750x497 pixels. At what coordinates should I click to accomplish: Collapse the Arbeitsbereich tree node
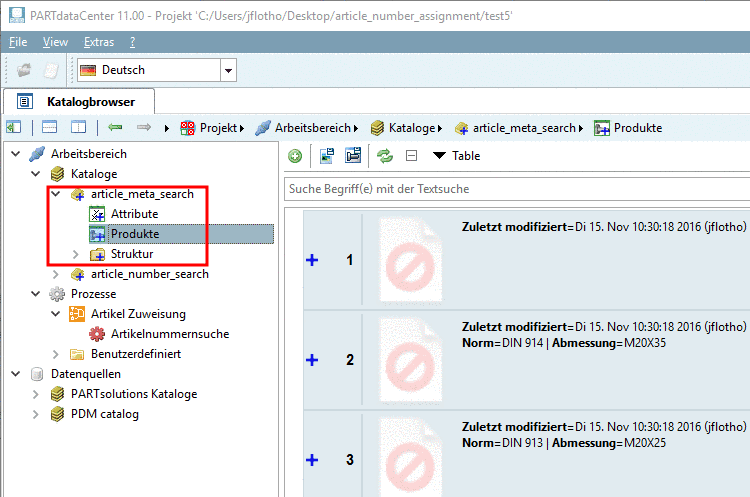tap(16, 154)
